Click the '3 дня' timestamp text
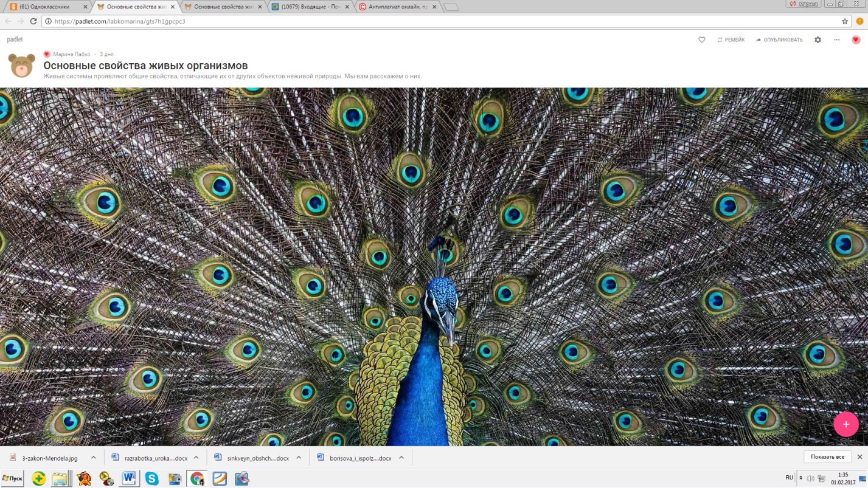This screenshot has height=488, width=868. tap(106, 55)
